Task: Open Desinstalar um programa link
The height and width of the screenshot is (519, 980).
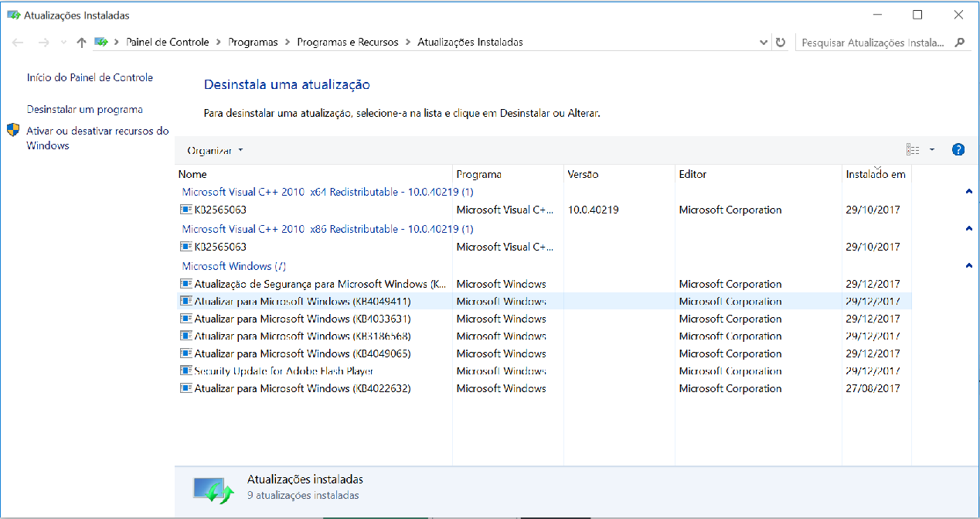Action: (x=84, y=110)
